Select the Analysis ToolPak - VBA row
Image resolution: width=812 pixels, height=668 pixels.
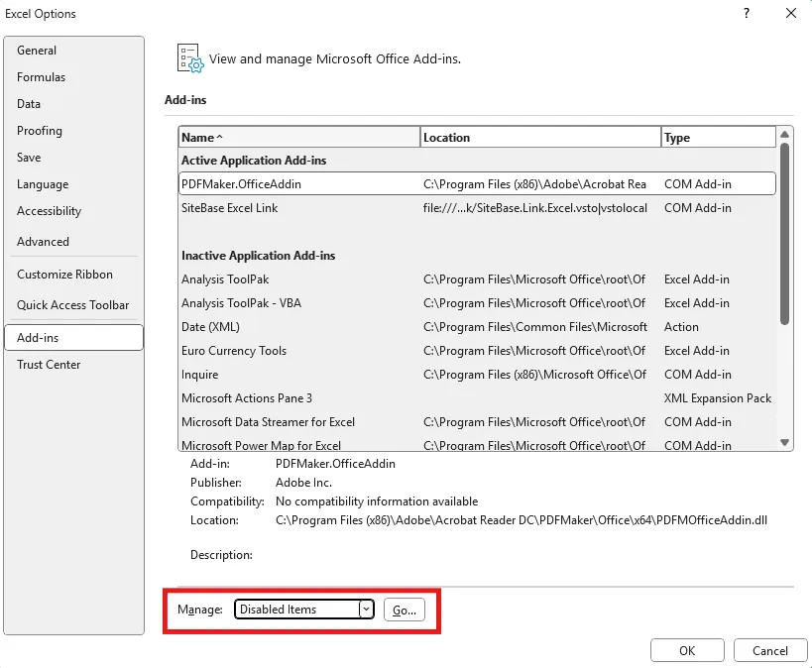coord(477,303)
